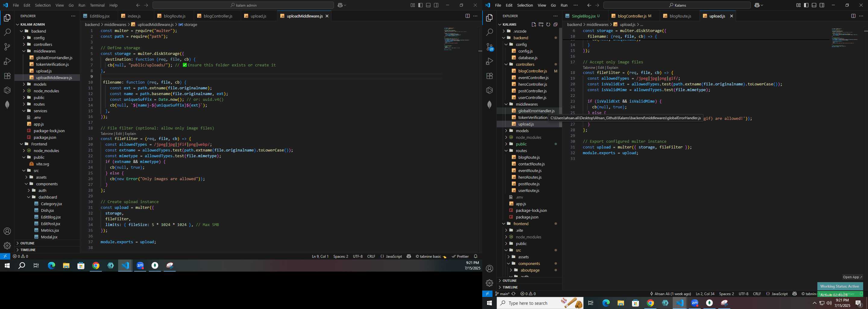This screenshot has height=309, width=868.
Task: Switch to blogRoute.js tab in right window
Action: click(680, 16)
